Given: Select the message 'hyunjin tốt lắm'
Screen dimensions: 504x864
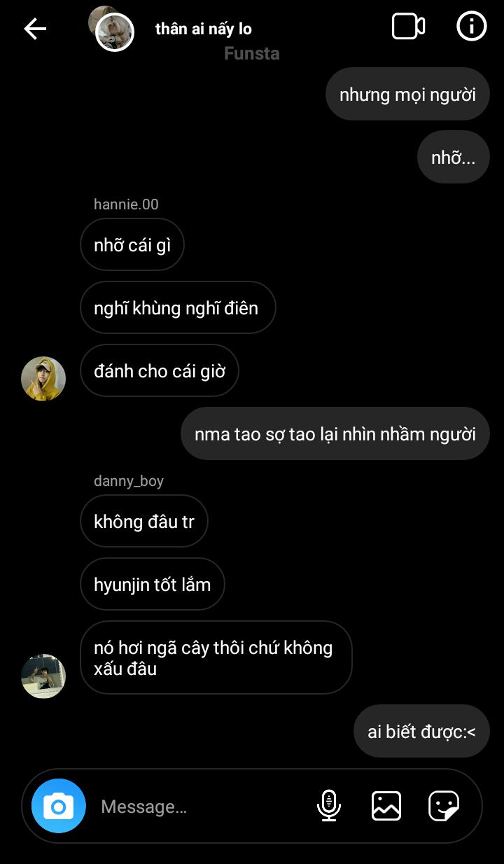Looking at the screenshot, I should pos(153,584).
